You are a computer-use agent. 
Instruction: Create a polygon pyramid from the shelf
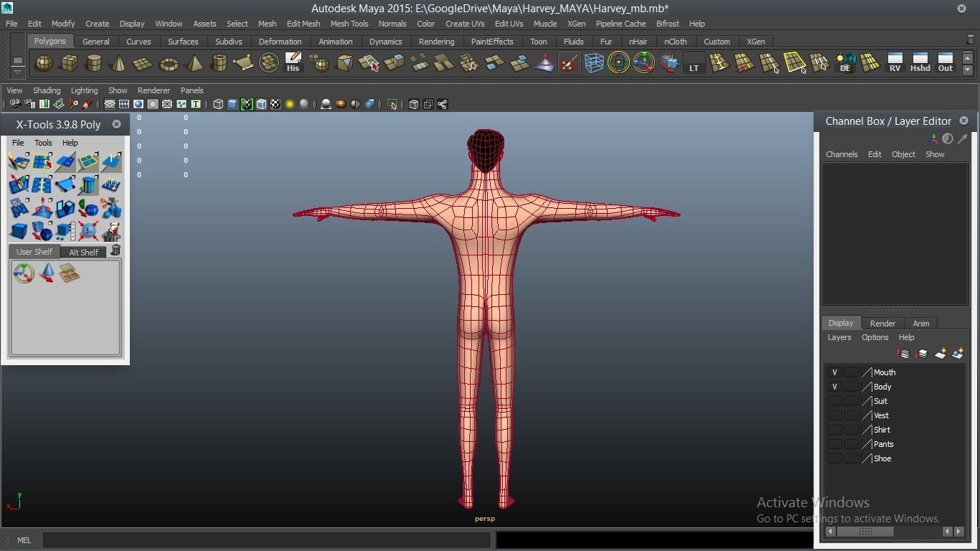194,63
